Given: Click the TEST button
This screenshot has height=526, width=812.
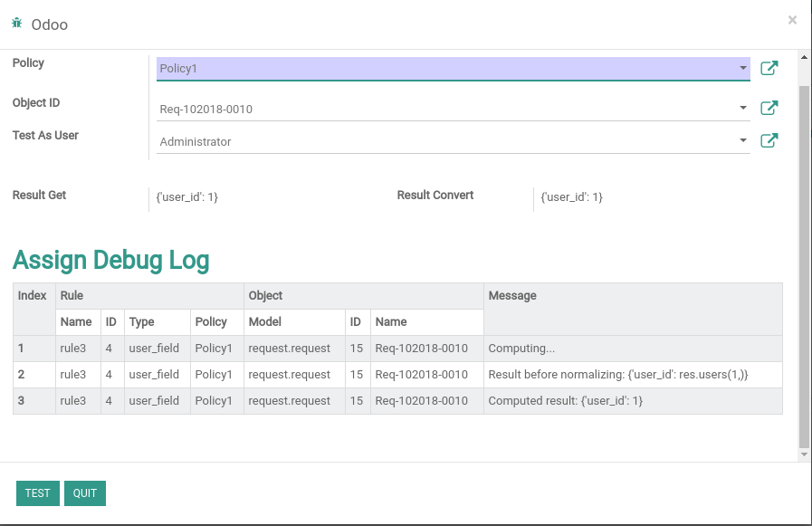Looking at the screenshot, I should coord(38,493).
